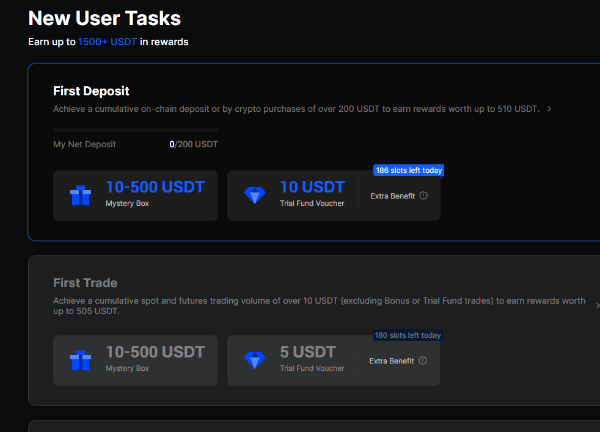The image size is (600, 432).
Task: Click the First Trade diamond voucher icon
Action: [x=255, y=360]
